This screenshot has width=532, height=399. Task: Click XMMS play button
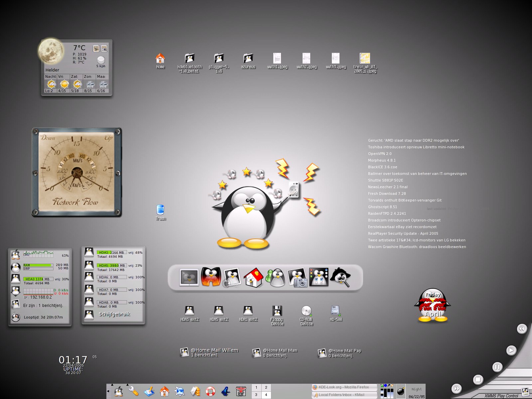click(511, 350)
